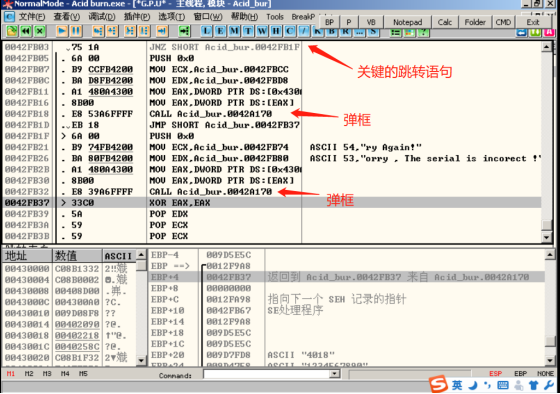Click disassembly pane scrollbar down arrow
This screenshot has height=394, width=560.
pyautogui.click(x=546, y=238)
